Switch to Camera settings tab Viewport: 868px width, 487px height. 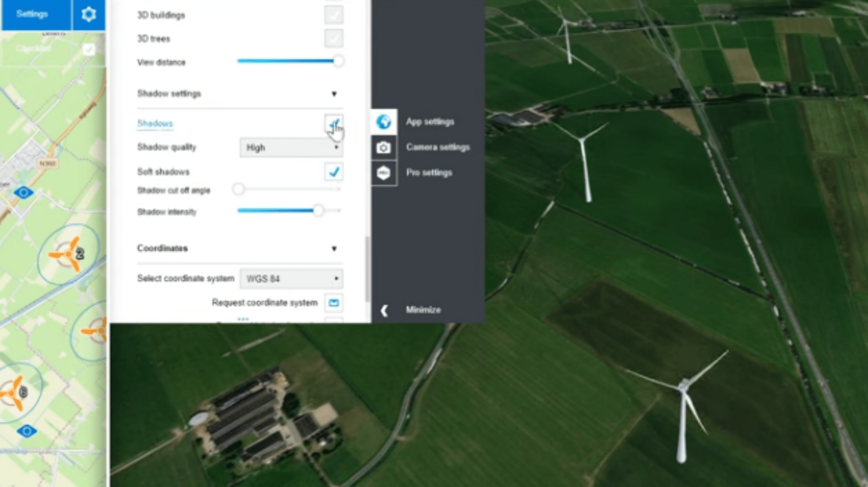click(x=438, y=147)
